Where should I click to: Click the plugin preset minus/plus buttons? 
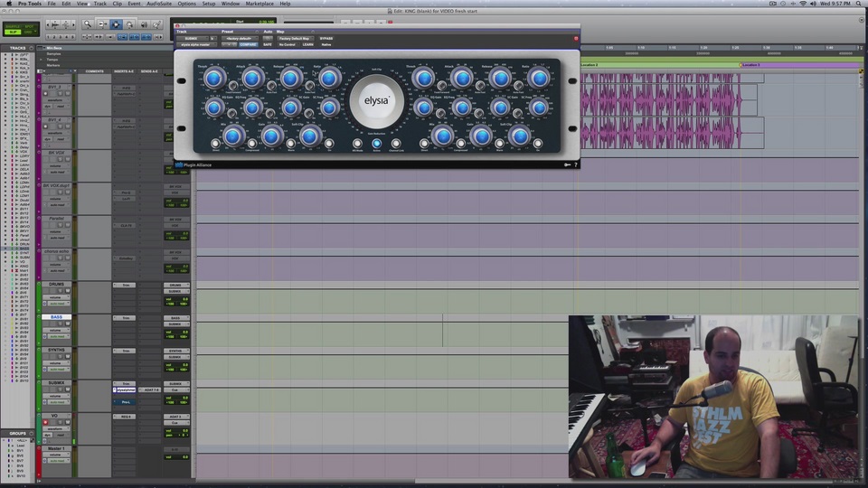[229, 44]
